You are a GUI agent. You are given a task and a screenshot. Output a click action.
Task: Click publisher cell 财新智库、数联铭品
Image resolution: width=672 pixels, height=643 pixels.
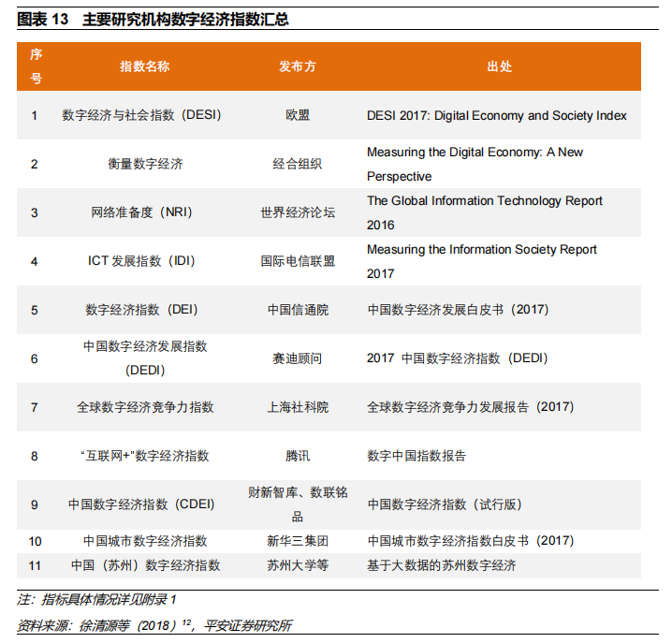[x=298, y=504]
